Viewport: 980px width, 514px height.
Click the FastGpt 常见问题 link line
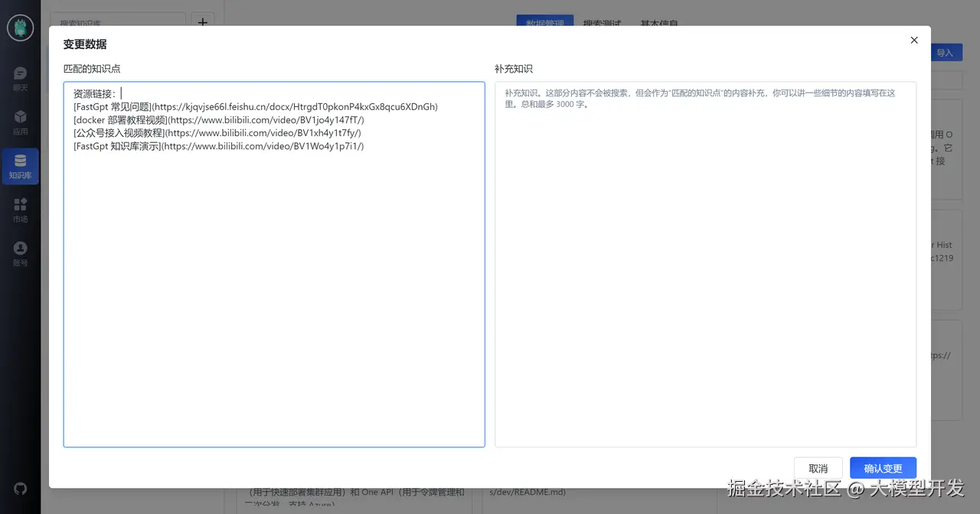pos(256,107)
